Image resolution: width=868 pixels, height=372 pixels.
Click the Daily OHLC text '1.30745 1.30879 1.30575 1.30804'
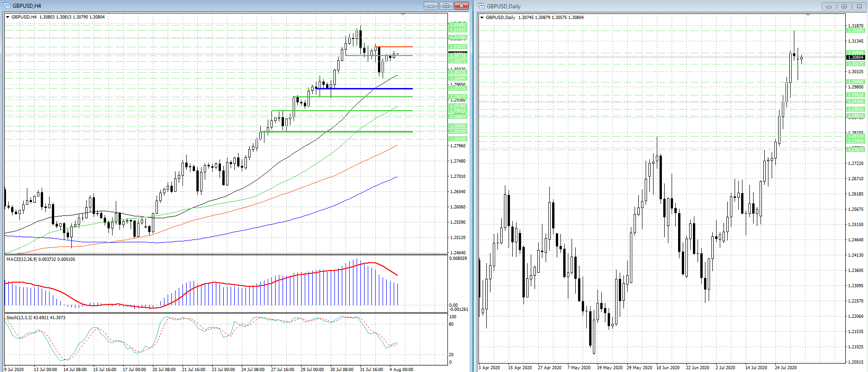[551, 18]
